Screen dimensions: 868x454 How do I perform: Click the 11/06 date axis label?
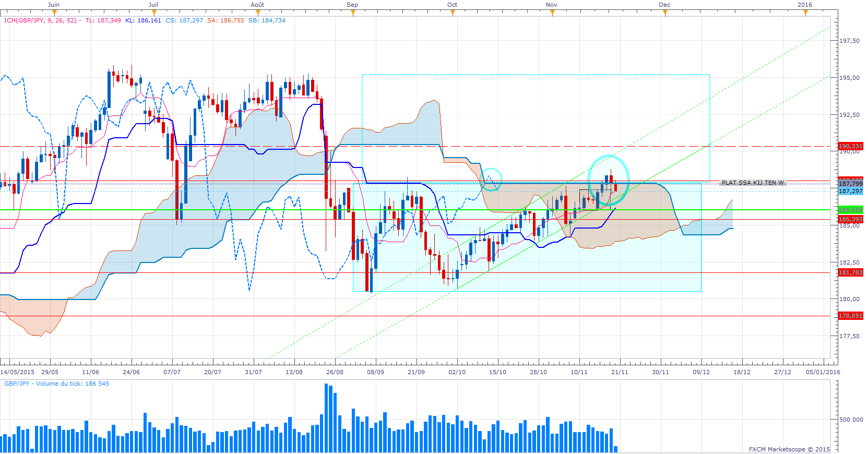(91, 372)
